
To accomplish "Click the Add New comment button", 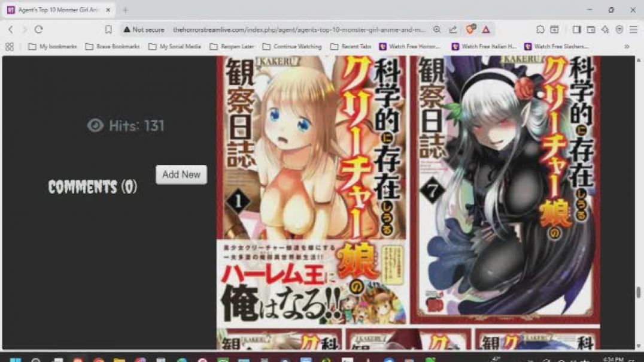I will 181,174.
